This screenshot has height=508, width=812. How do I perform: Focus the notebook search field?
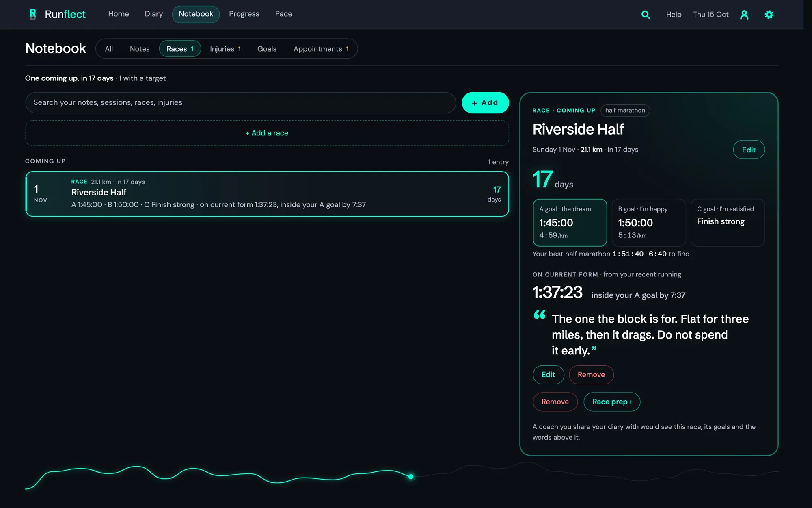[240, 103]
